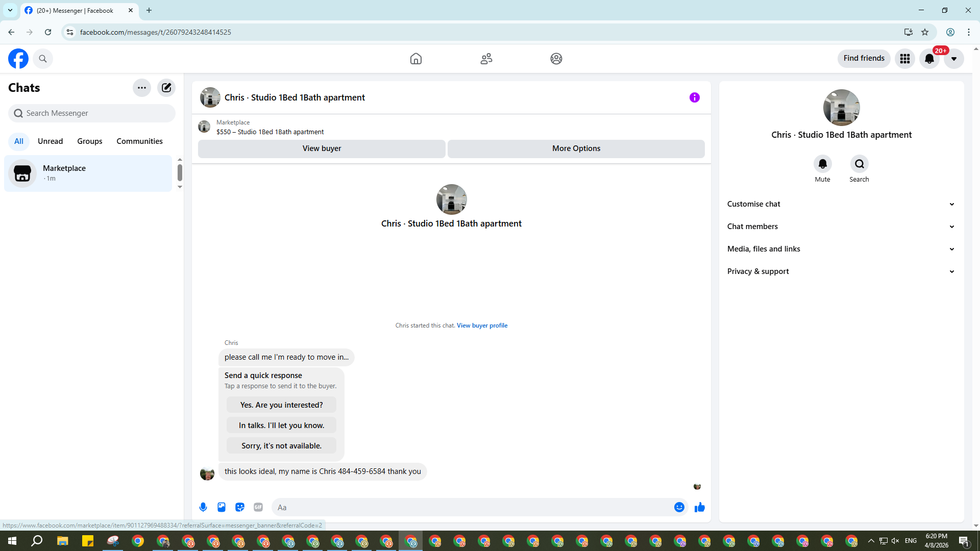The height and width of the screenshot is (551, 980).
Task: Expand the Media, files and links section
Action: (841, 249)
